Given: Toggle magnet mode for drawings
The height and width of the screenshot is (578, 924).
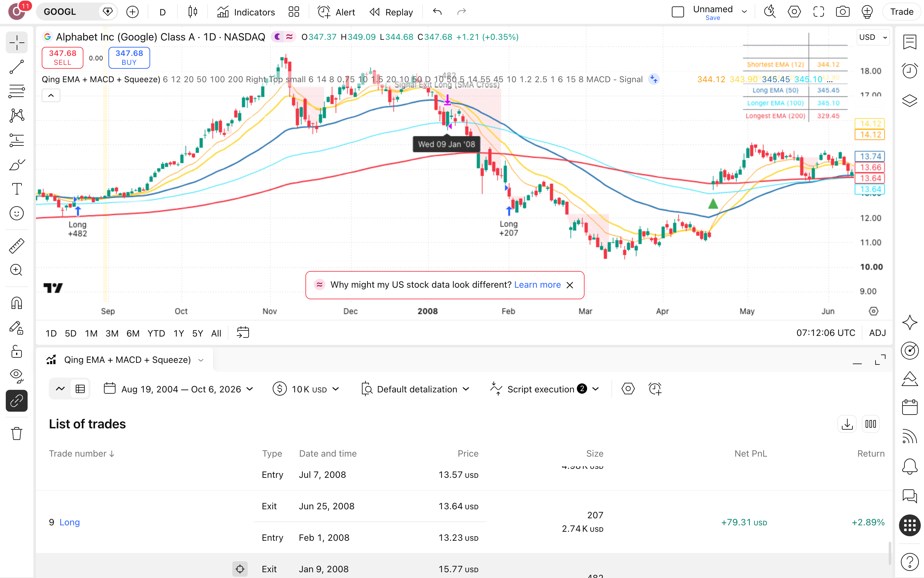Looking at the screenshot, I should (x=16, y=303).
